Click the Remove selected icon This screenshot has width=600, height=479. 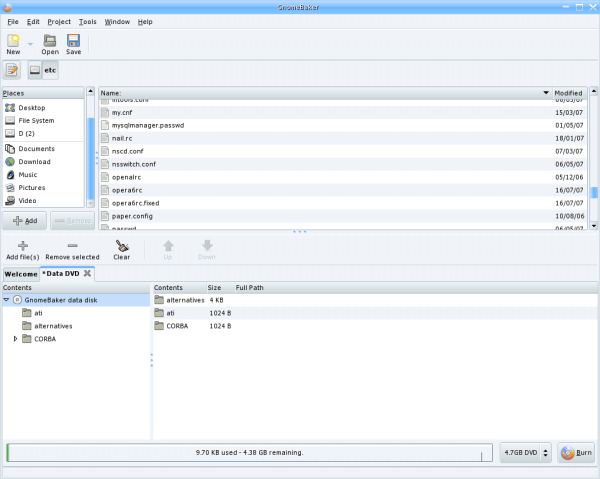coord(72,250)
